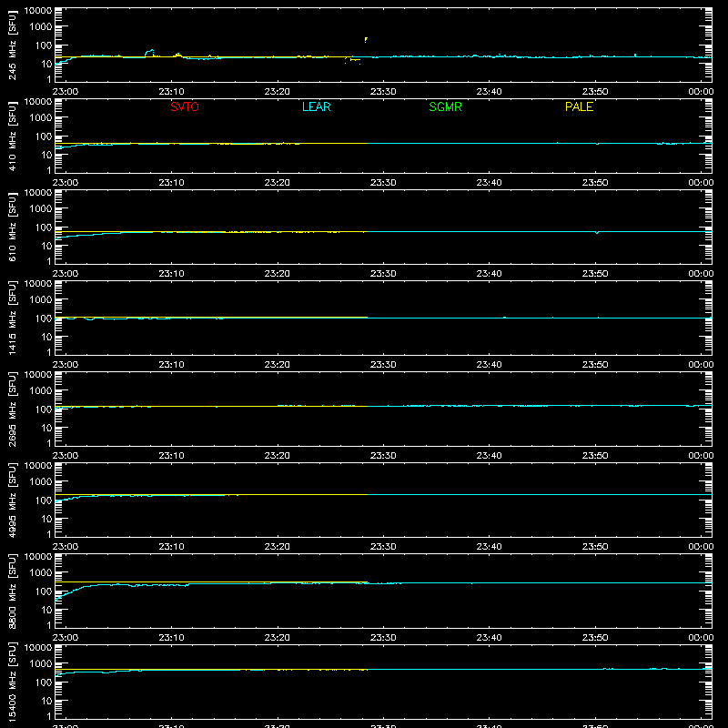Click the 23:10 tick label under 2695 MHz panel
The width and height of the screenshot is (728, 728).
point(171,456)
